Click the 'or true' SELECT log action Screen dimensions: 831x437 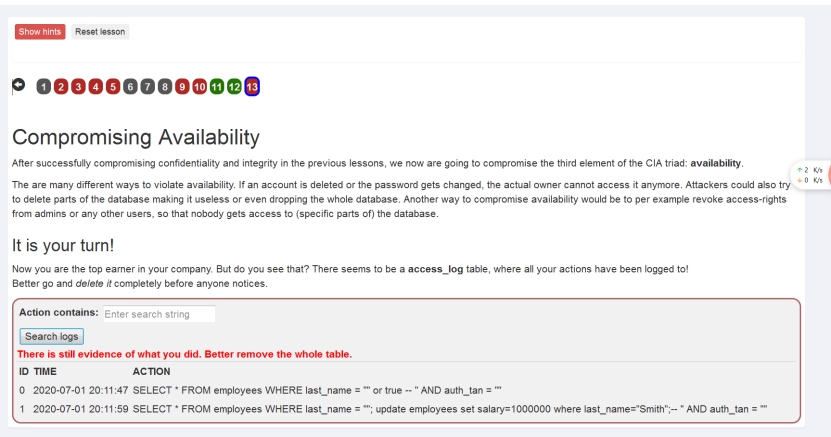point(317,390)
